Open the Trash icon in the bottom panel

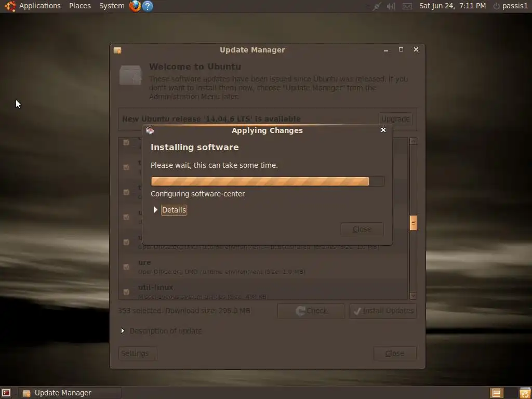525,393
